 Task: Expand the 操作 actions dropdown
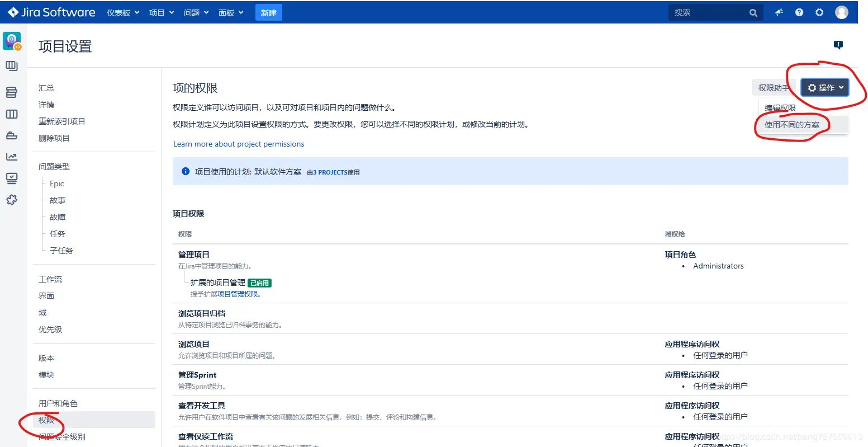pos(824,87)
